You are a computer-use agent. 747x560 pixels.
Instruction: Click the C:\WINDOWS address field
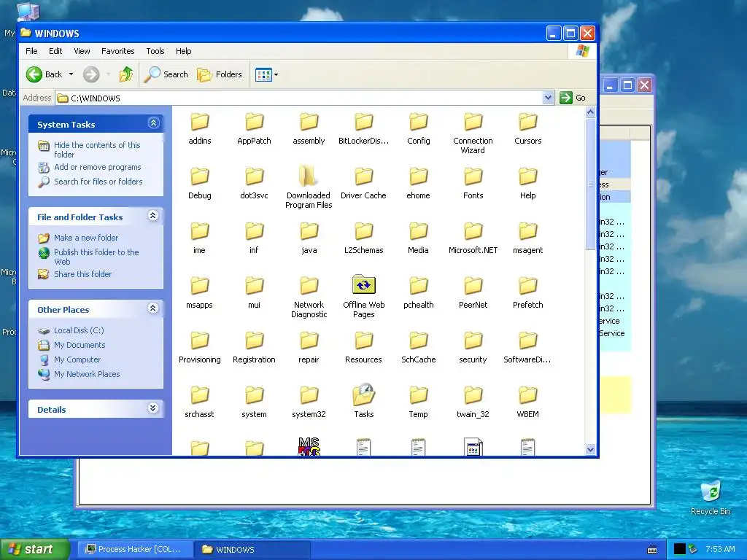pos(305,98)
